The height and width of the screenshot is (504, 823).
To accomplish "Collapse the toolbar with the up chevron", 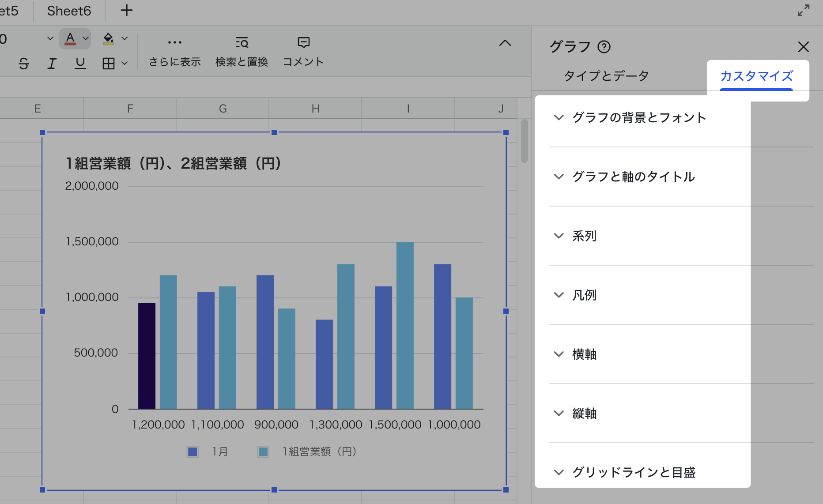I will tap(505, 43).
